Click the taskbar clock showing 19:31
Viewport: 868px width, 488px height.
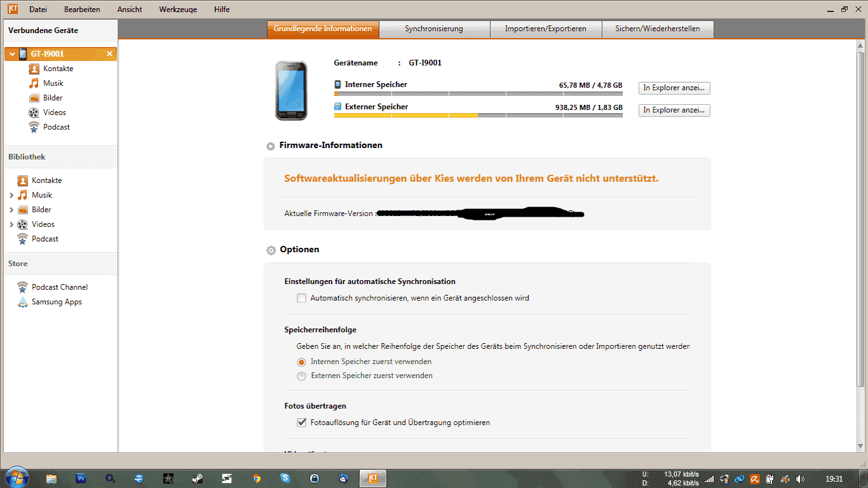click(834, 479)
